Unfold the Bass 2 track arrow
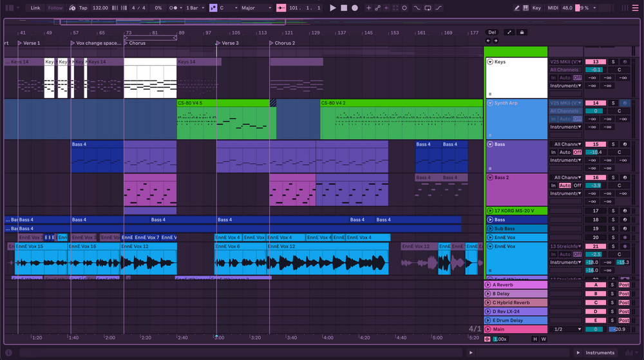The image size is (644, 360). tap(490, 178)
